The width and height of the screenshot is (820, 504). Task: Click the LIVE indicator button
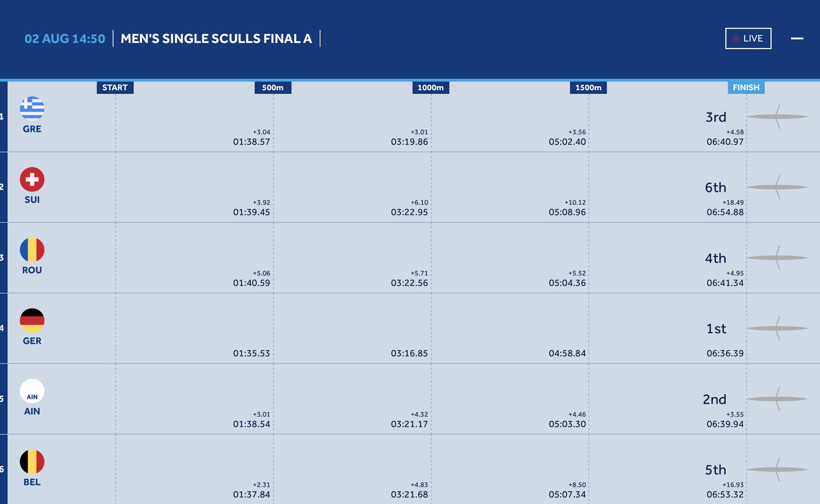click(x=748, y=38)
